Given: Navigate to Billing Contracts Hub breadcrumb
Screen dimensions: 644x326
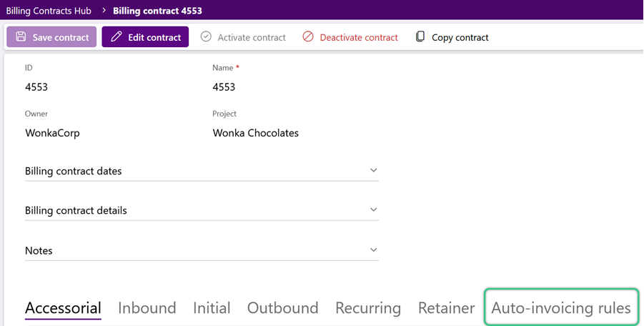Looking at the screenshot, I should (49, 11).
